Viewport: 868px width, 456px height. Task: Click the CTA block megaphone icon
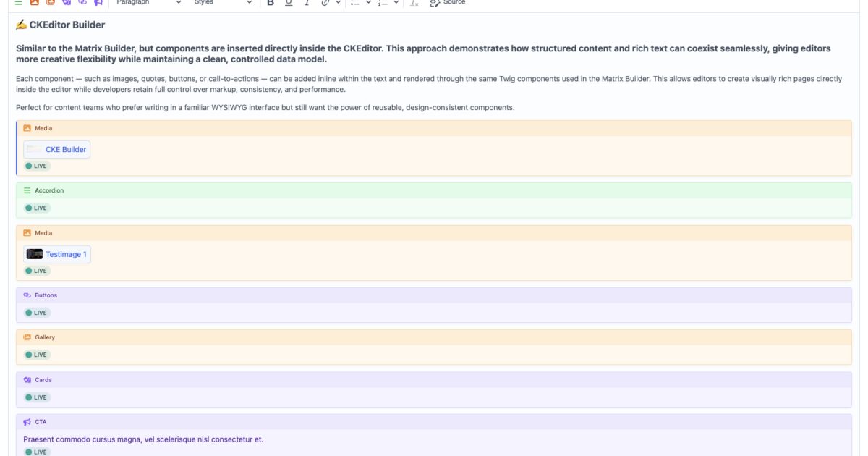coord(27,422)
